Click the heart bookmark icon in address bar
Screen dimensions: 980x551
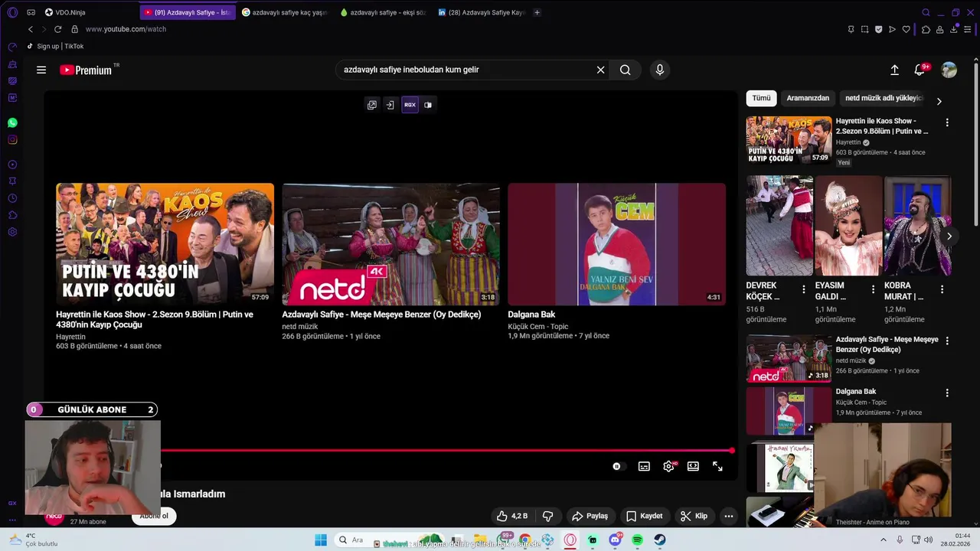(906, 29)
